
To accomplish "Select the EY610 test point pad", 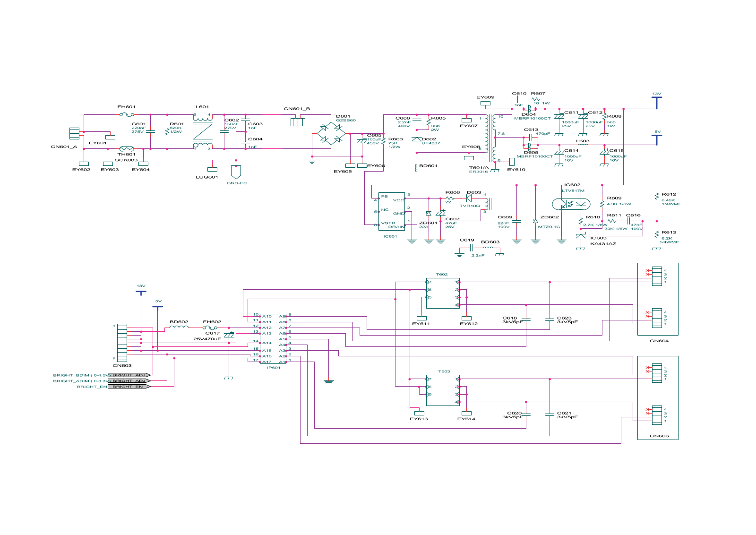I will pyautogui.click(x=512, y=162).
